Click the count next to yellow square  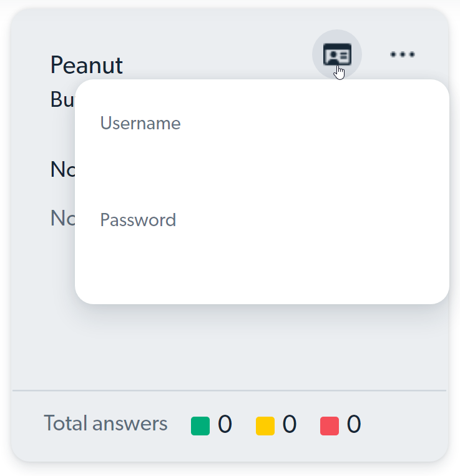(x=290, y=424)
